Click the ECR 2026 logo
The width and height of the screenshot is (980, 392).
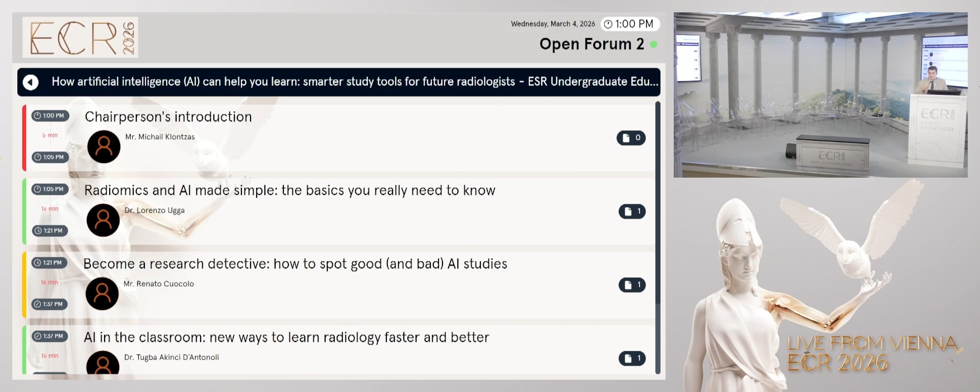pos(80,37)
